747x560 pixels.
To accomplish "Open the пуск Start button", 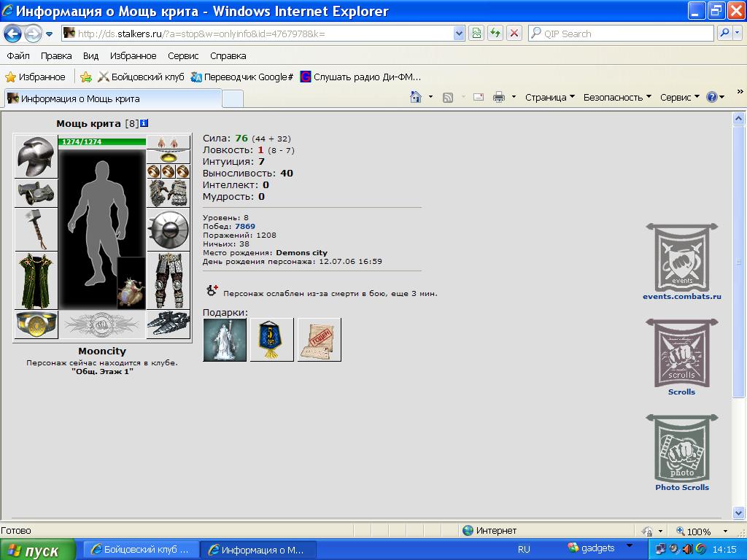I will (38, 550).
